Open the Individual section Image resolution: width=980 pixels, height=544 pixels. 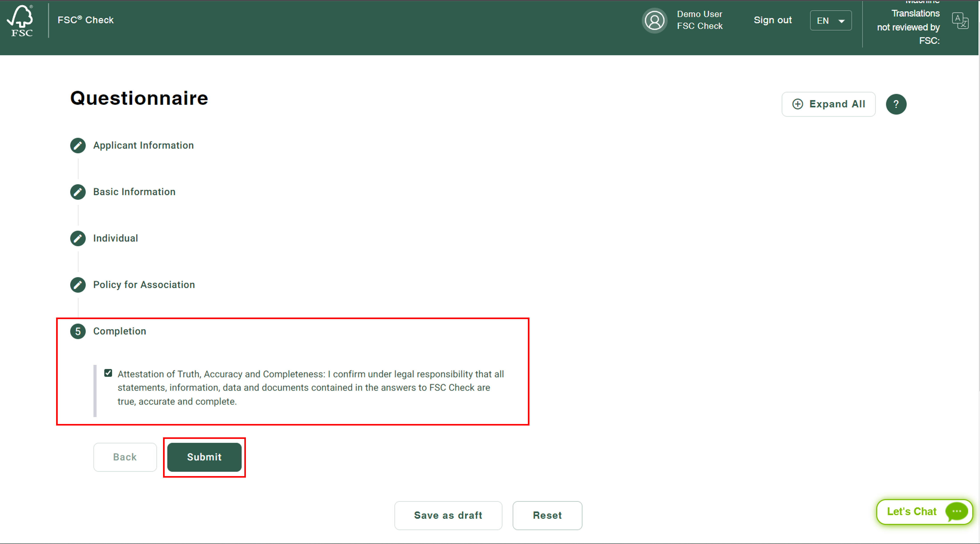pos(116,238)
